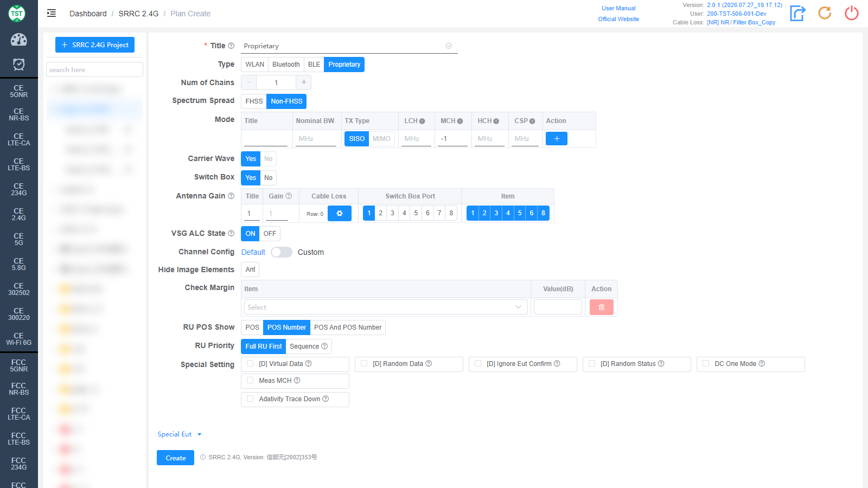Select POS And POS Number option
The image size is (868, 488).
(x=348, y=328)
